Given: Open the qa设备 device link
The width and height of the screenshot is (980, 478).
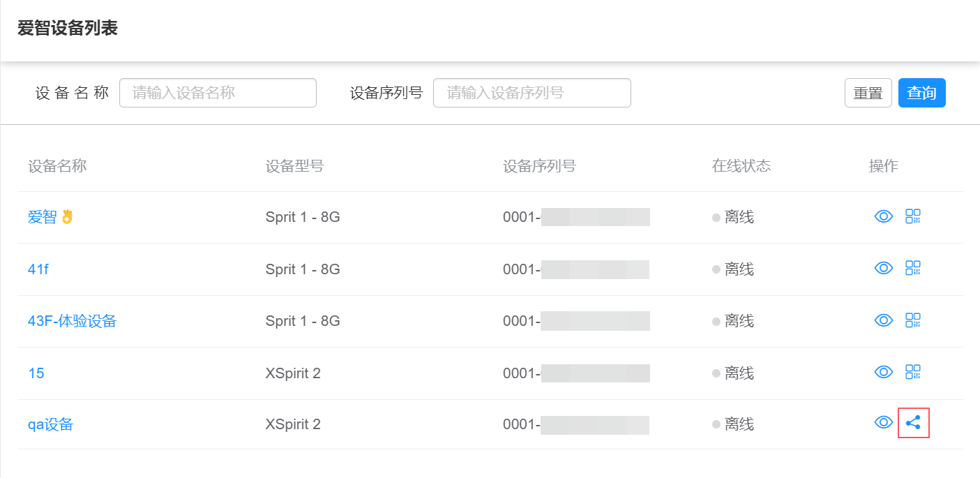Looking at the screenshot, I should 50,424.
